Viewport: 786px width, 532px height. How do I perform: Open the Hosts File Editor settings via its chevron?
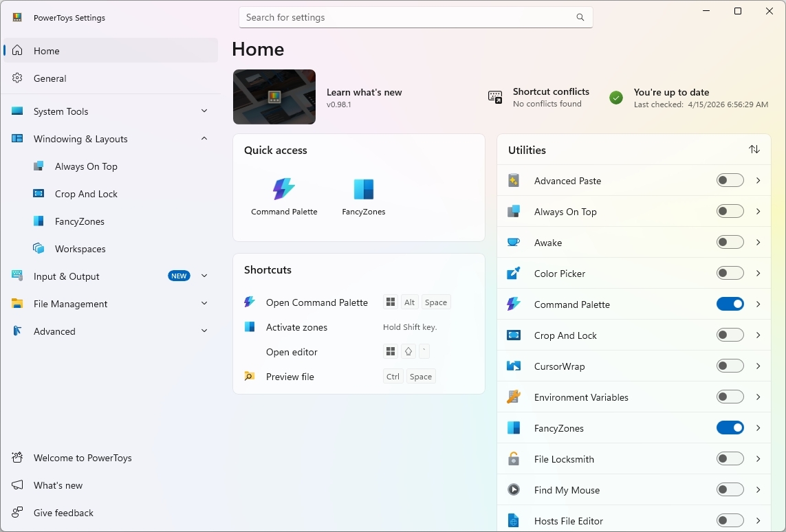click(x=758, y=520)
